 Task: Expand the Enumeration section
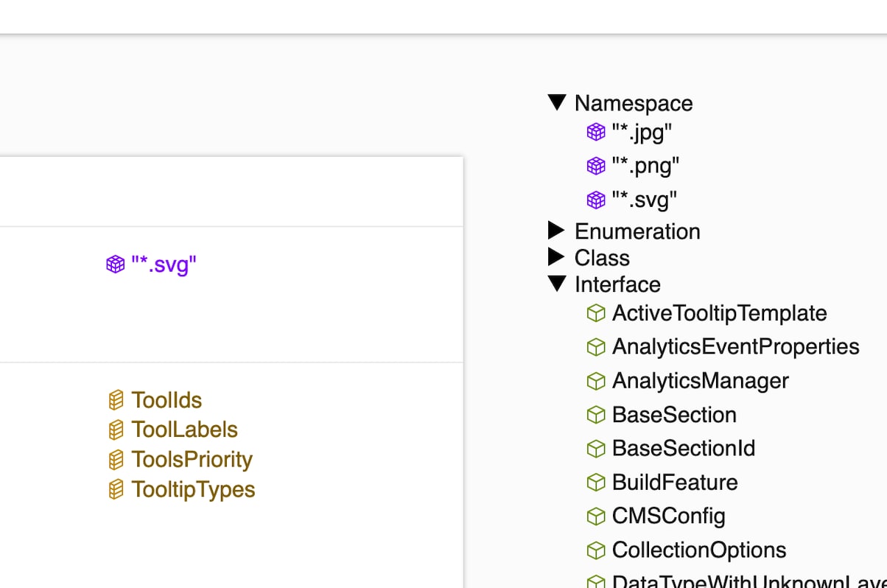pos(557,231)
